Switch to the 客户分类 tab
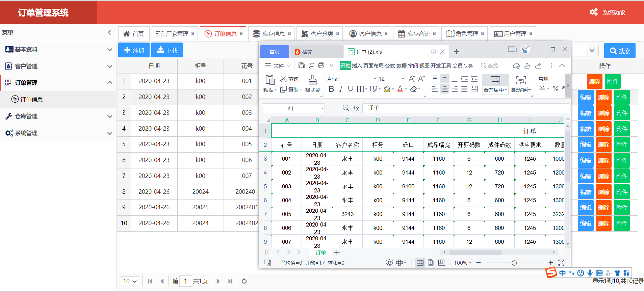 click(320, 34)
